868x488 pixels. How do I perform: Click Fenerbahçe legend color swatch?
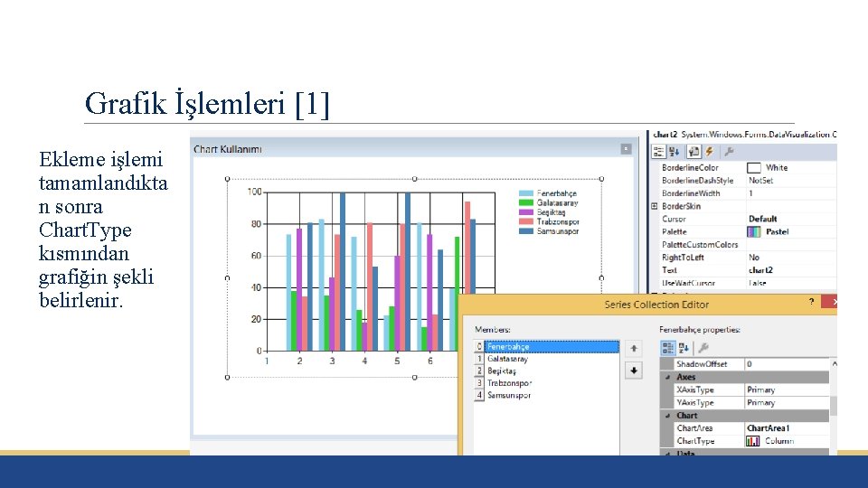[x=526, y=193]
